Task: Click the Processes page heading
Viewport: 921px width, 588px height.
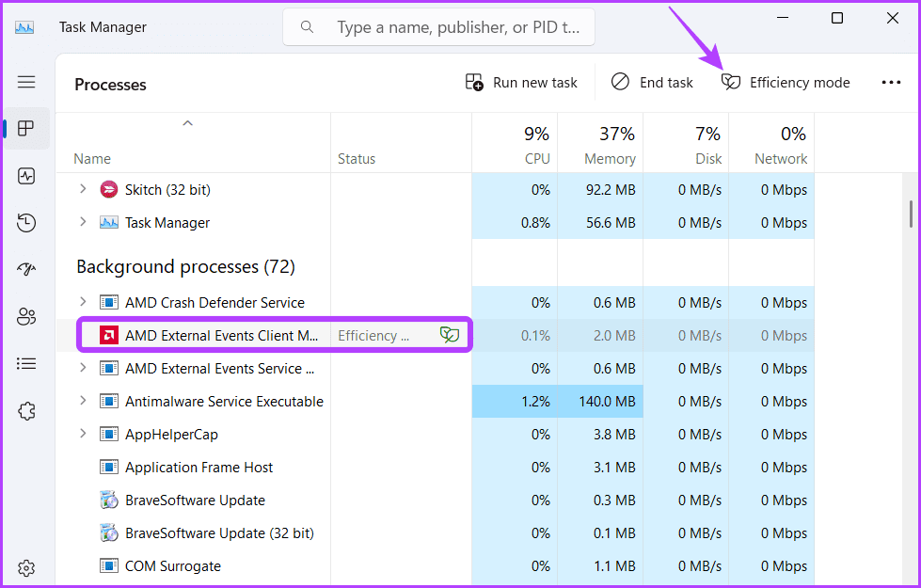Action: coord(110,85)
